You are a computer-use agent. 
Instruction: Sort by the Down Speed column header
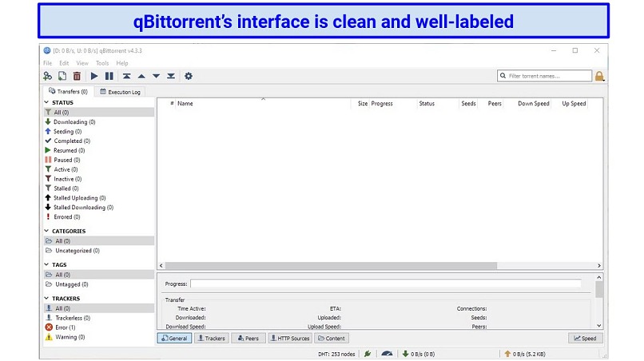click(x=529, y=104)
